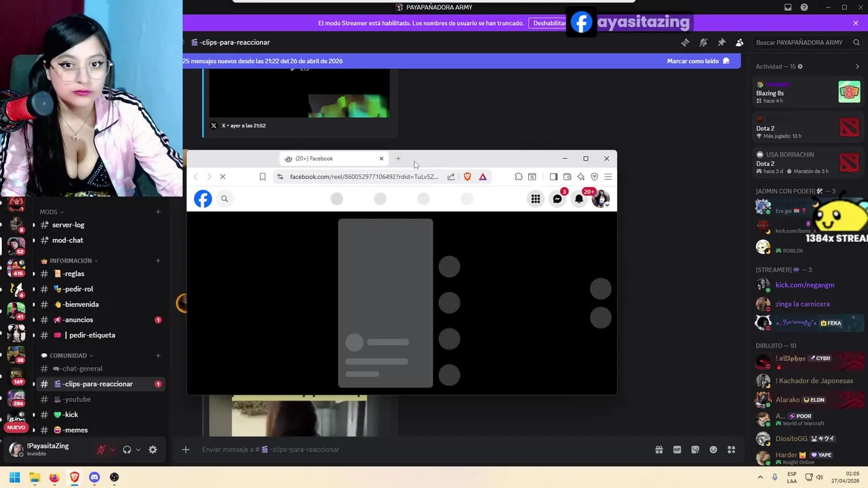This screenshot has height=488, width=868.
Task: Add channel to INFORMACION category
Action: coord(158,261)
